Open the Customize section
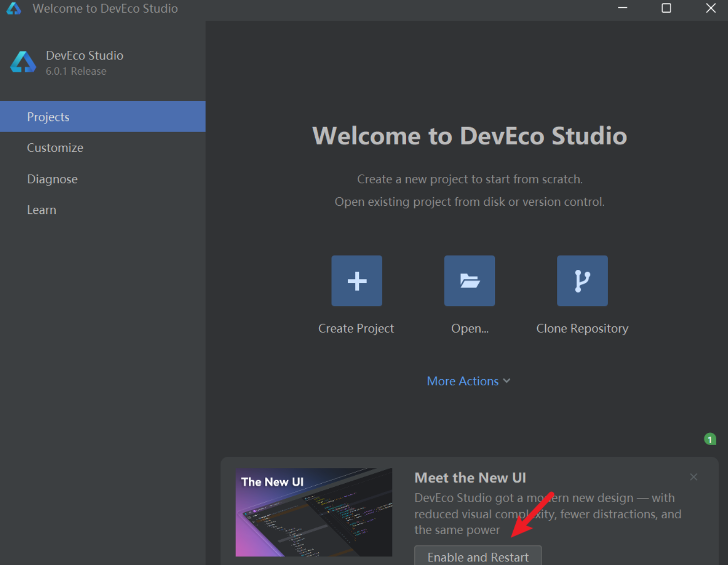This screenshot has width=728, height=565. pos(103,148)
